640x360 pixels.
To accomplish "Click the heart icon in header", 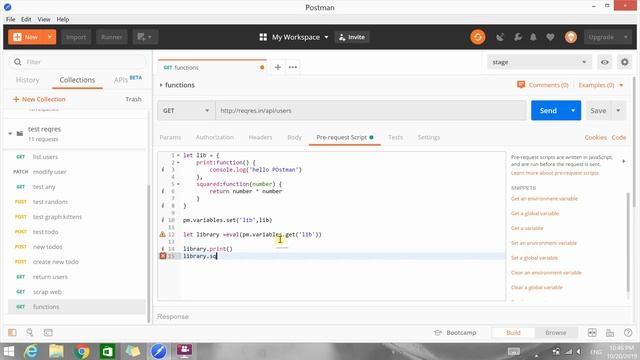I will tap(550, 37).
